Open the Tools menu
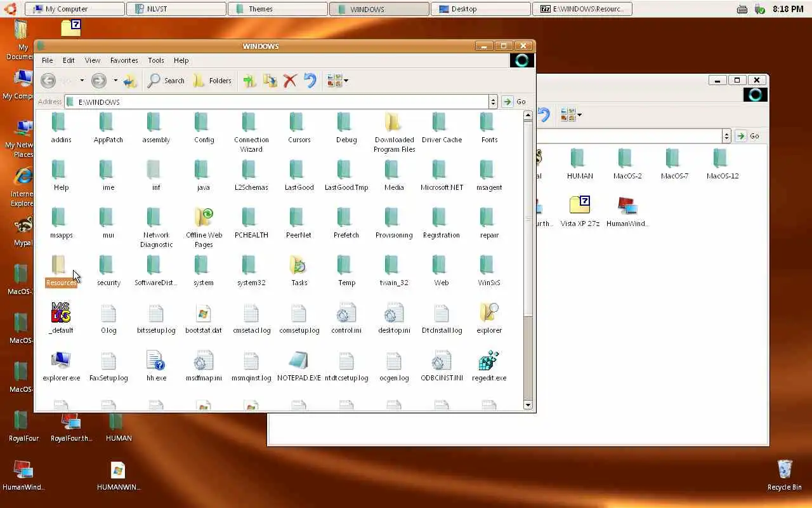This screenshot has height=508, width=812. pos(156,60)
